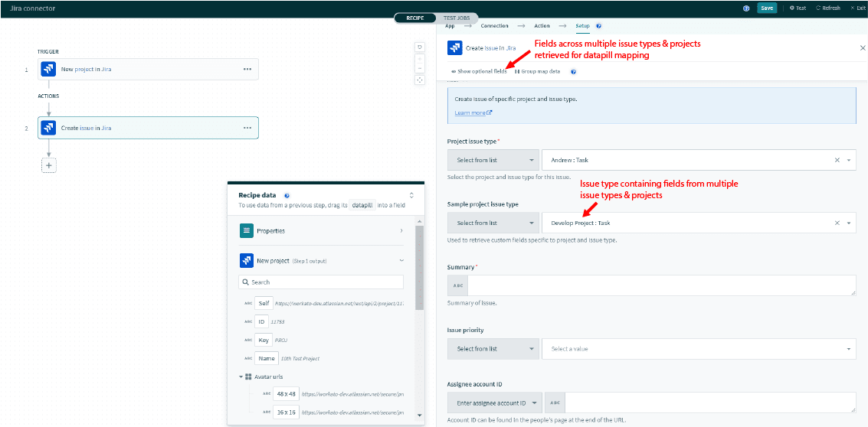
Task: Open the 'Select a value' priority dropdown
Action: 699,349
